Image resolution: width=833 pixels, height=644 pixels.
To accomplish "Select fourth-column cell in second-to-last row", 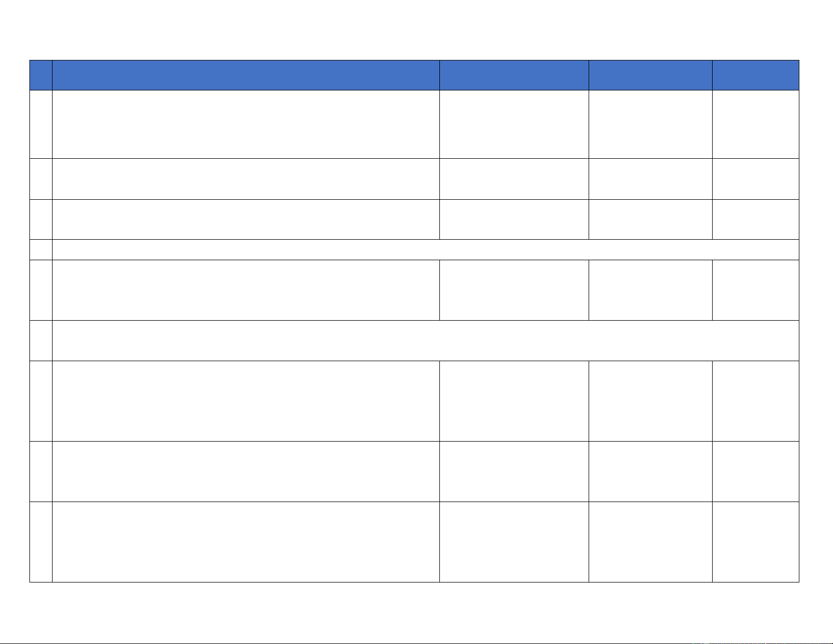I will (651, 471).
